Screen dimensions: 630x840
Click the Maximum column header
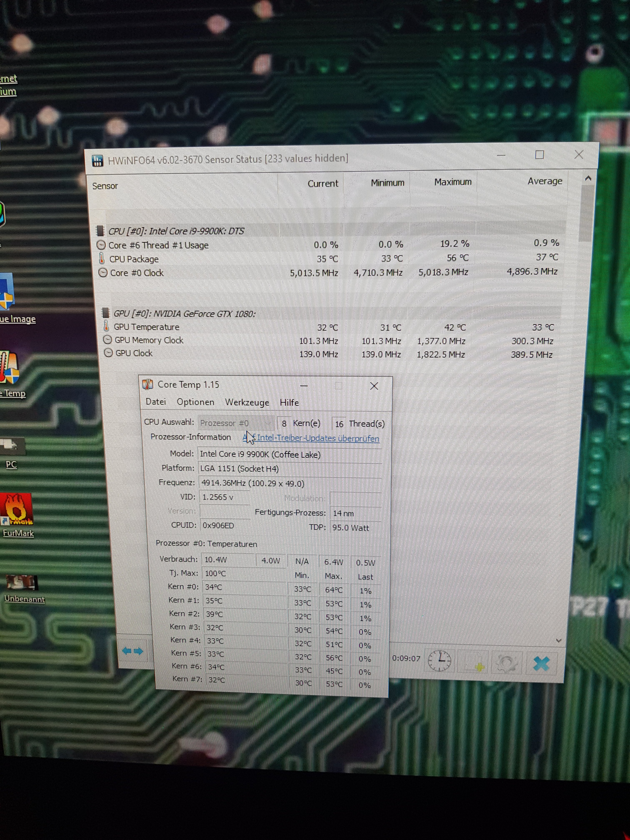pyautogui.click(x=453, y=182)
